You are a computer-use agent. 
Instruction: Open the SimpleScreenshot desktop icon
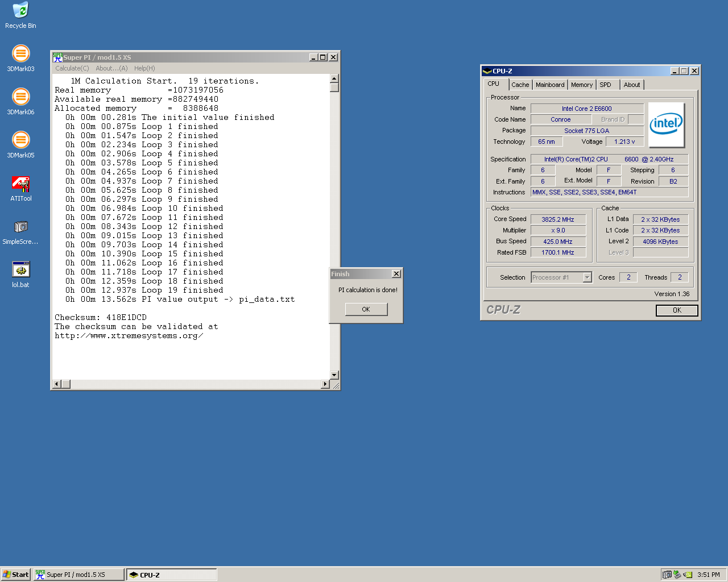(x=20, y=227)
